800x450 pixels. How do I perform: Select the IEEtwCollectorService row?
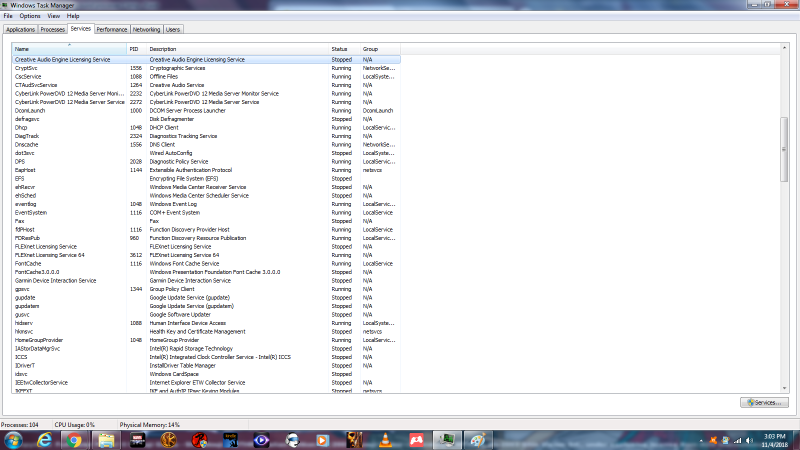pos(206,383)
